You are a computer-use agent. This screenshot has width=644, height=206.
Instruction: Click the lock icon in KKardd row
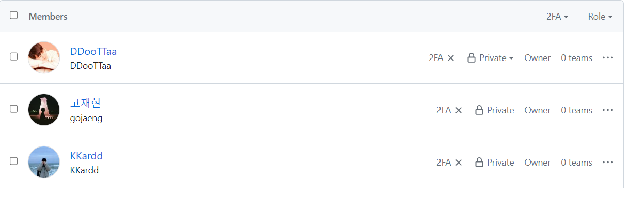[x=479, y=162]
